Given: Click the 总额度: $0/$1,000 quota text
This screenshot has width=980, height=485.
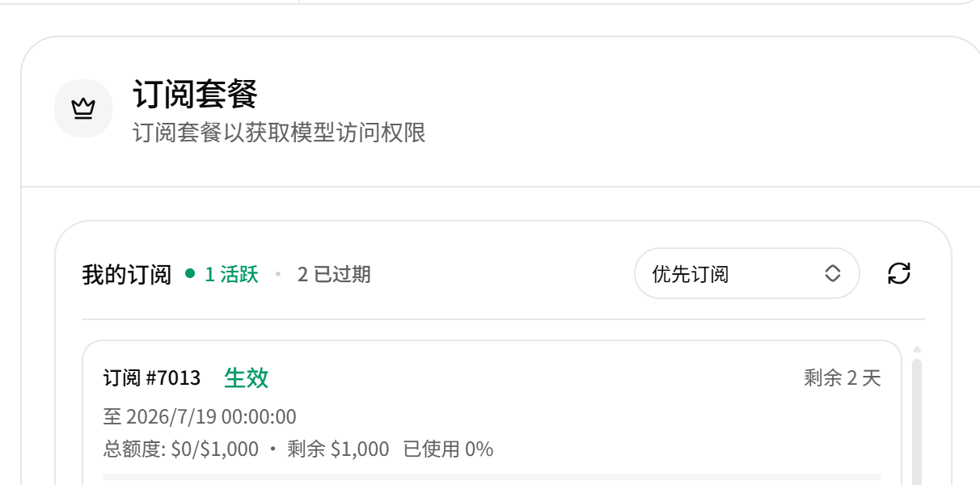Looking at the screenshot, I should pos(181,449).
